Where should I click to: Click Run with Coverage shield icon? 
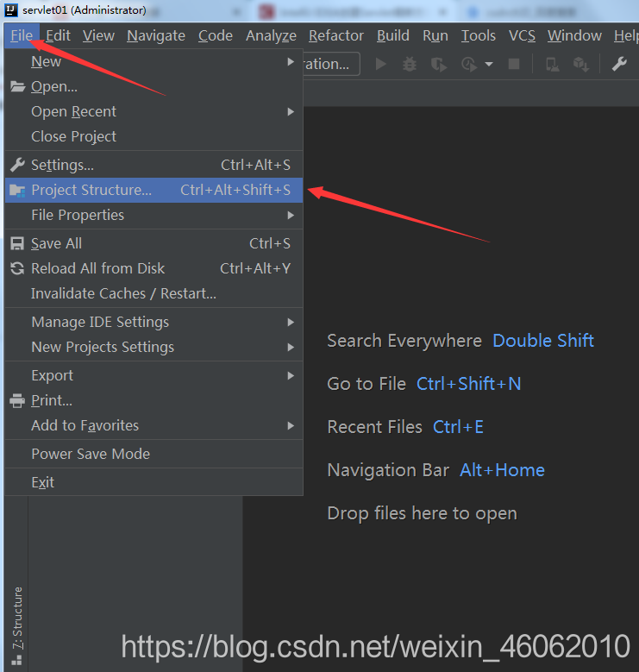click(439, 65)
